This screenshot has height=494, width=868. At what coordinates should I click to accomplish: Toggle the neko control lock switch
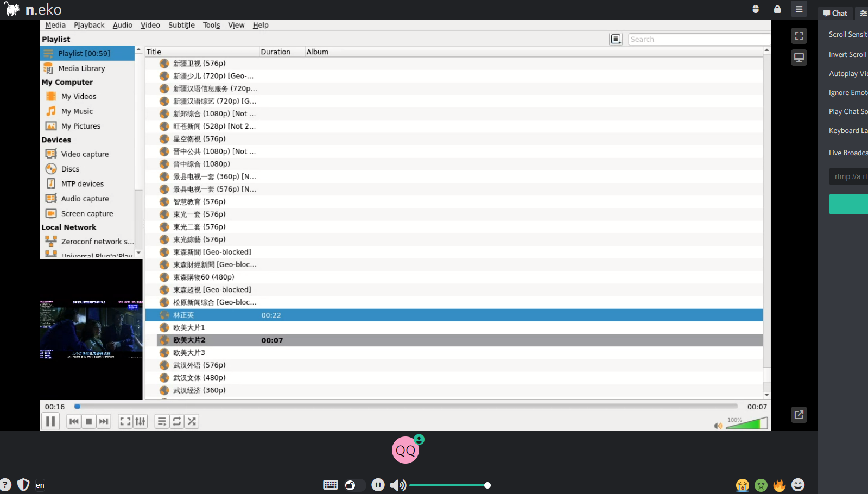pyautogui.click(x=354, y=485)
